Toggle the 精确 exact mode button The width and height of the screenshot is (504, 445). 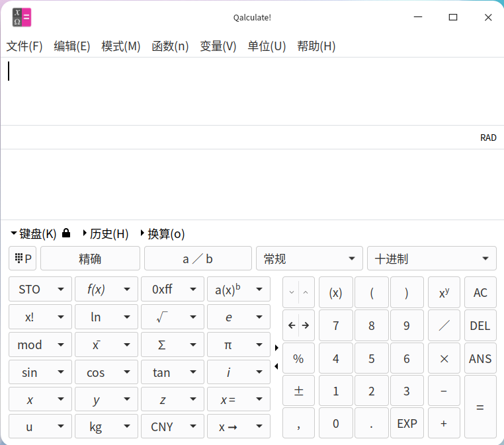[90, 259]
